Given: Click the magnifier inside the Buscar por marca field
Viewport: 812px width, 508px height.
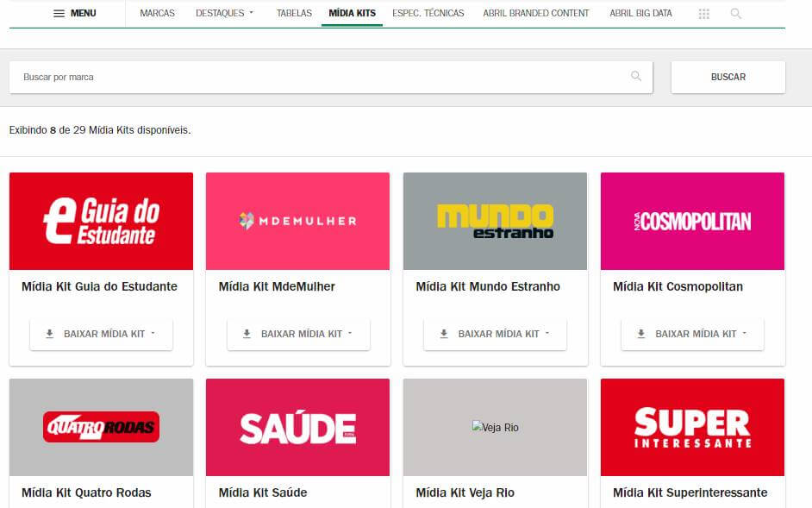Looking at the screenshot, I should click(x=635, y=77).
